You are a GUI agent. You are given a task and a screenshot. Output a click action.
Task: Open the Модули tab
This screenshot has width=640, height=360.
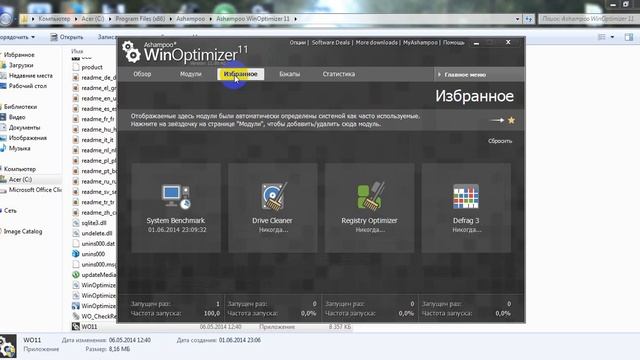point(191,74)
